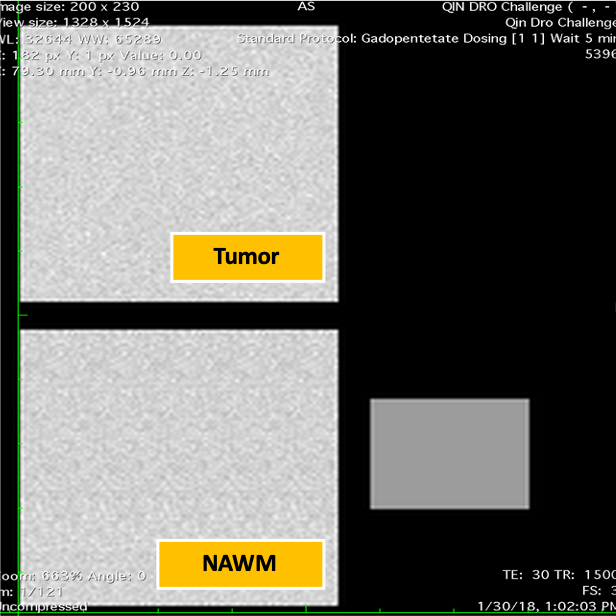Click the yellow NAWM label

pos(240,564)
